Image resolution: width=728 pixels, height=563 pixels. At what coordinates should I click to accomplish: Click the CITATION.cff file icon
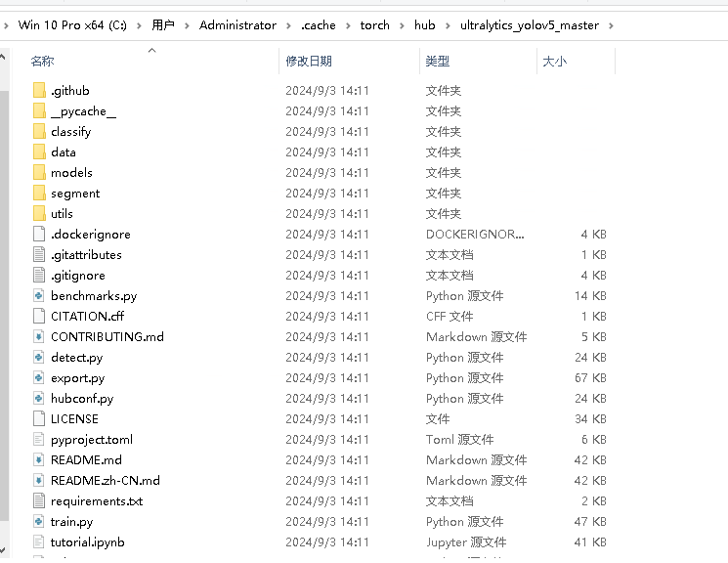point(39,316)
